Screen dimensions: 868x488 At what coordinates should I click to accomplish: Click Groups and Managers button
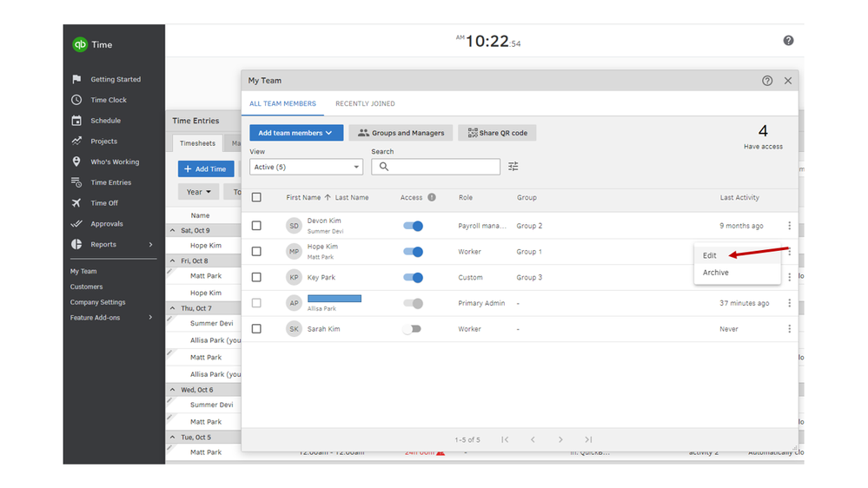coord(401,133)
